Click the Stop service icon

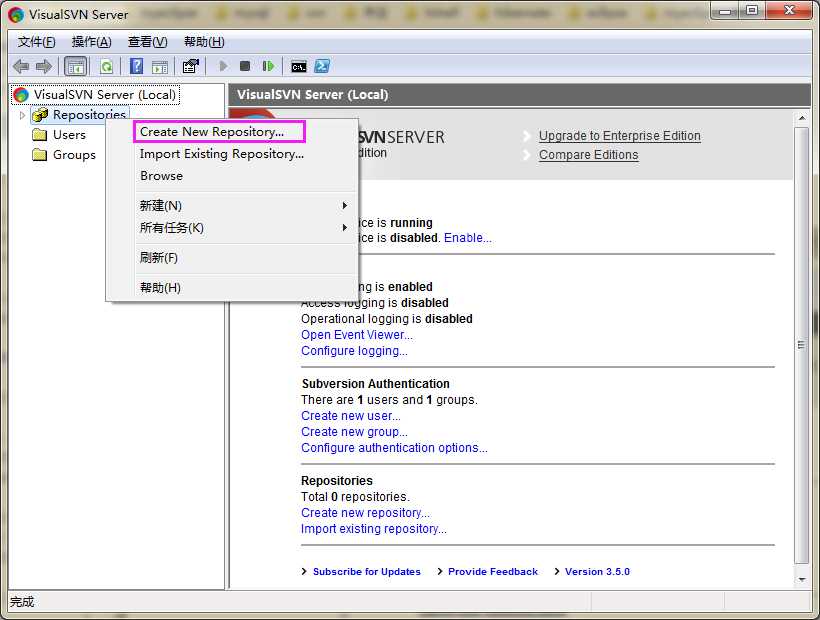coord(244,66)
